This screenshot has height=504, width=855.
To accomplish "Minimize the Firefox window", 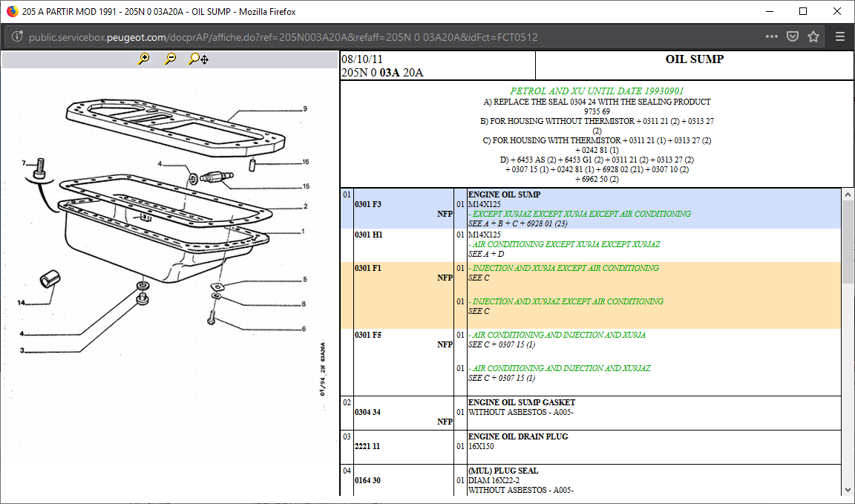I will (770, 11).
